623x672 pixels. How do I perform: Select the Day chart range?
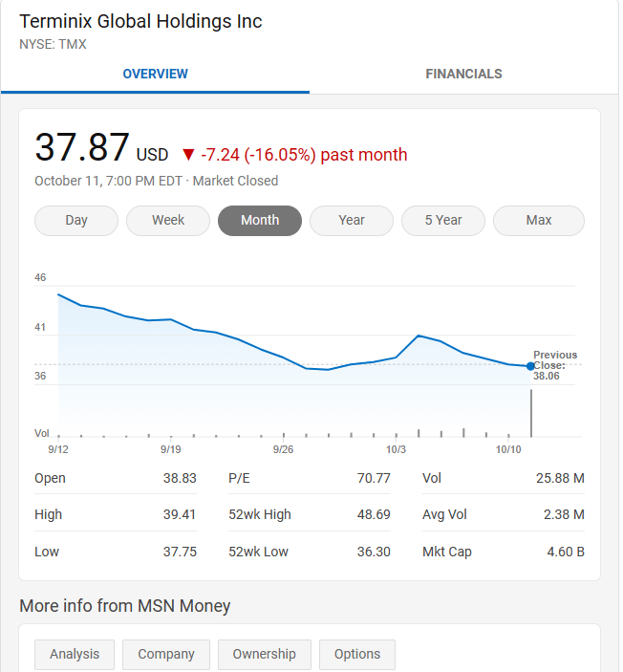coord(76,221)
